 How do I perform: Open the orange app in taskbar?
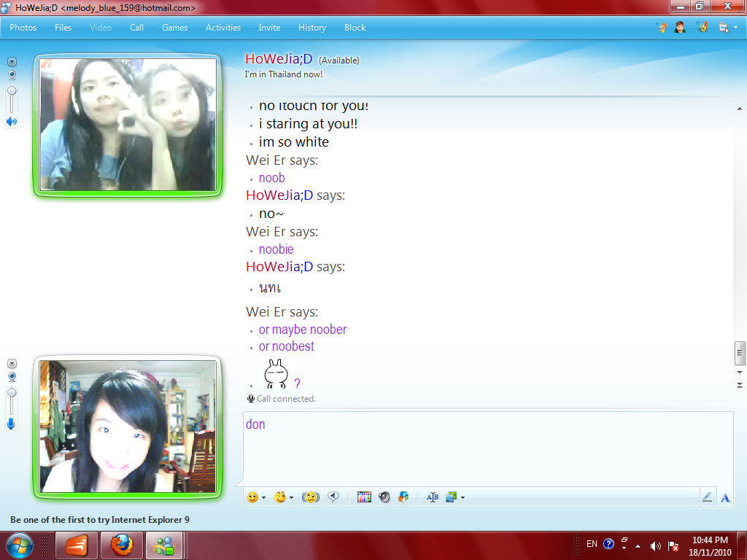pos(77,545)
